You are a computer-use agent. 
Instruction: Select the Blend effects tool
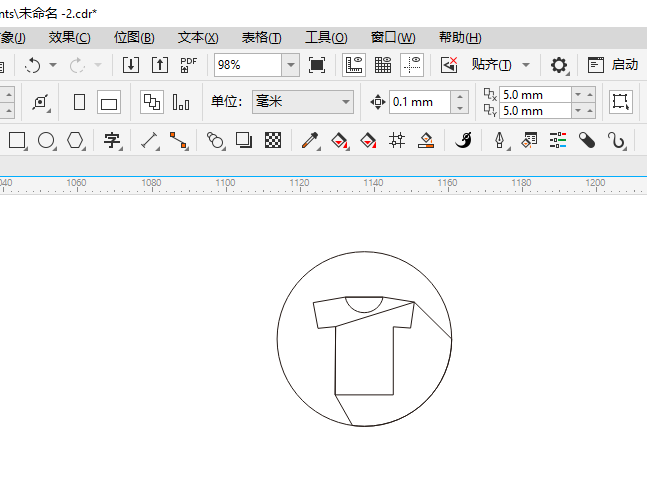tap(215, 141)
